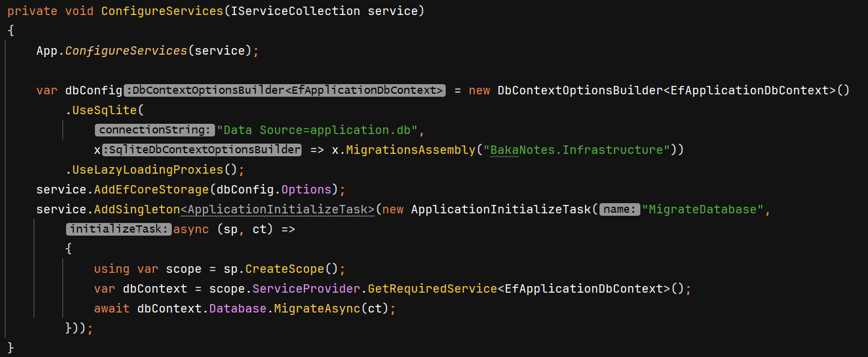Viewport: 868px width, 357px height.
Task: Click the DbContextOptionsBuilder type inlay hint
Action: (285, 91)
